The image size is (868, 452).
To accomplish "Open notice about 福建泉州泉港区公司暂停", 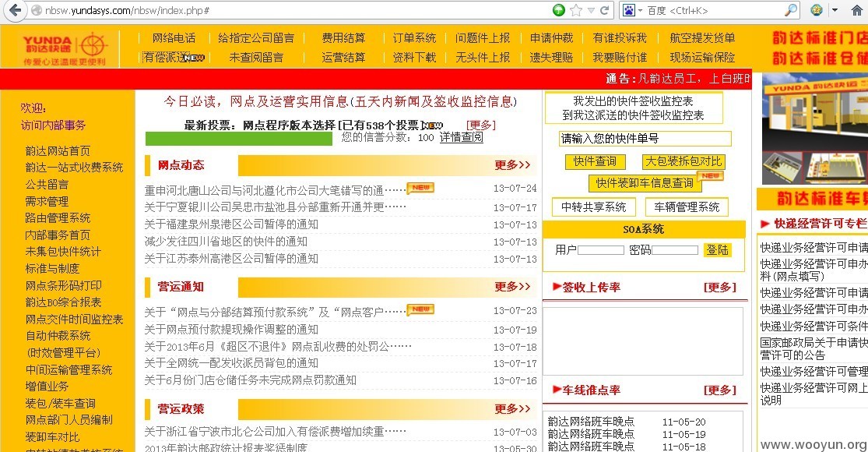I will (231, 224).
